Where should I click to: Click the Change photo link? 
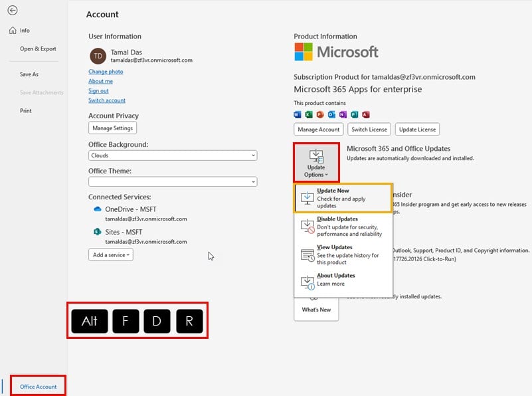106,72
